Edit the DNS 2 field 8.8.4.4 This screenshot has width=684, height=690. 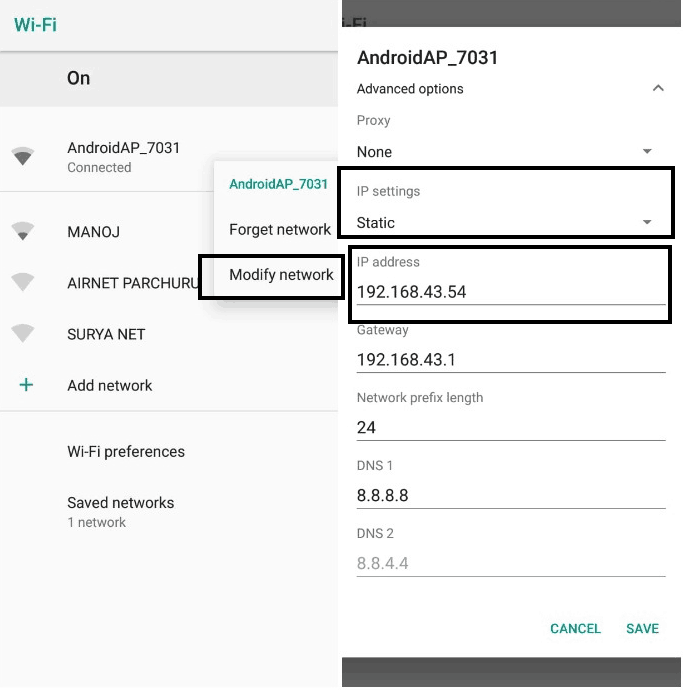tap(511, 563)
